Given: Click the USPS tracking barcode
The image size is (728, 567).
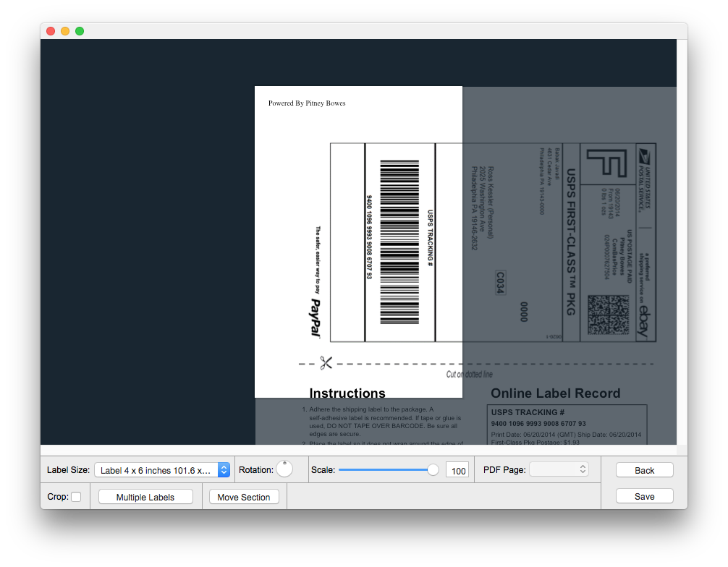Looking at the screenshot, I should pos(399,242).
